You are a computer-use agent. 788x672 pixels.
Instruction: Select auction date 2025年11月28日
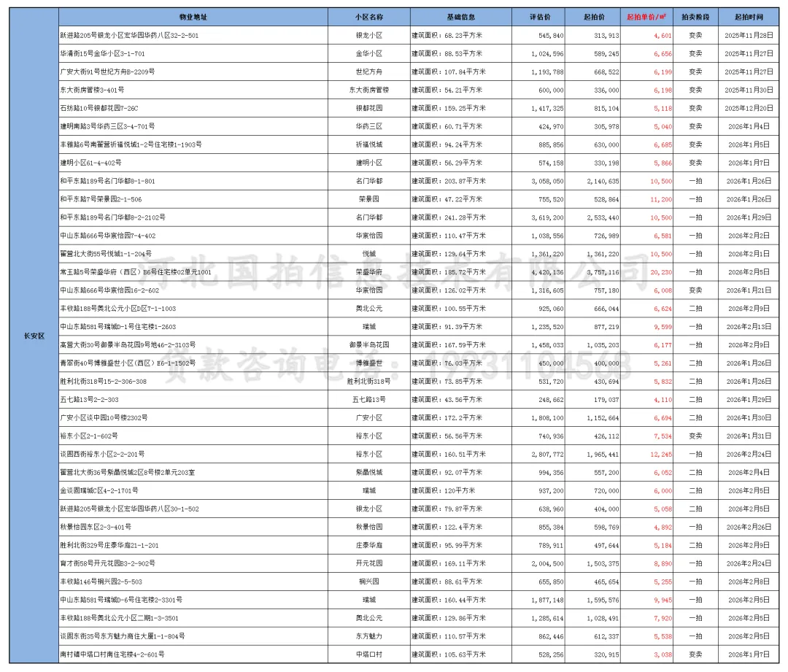[x=749, y=36]
